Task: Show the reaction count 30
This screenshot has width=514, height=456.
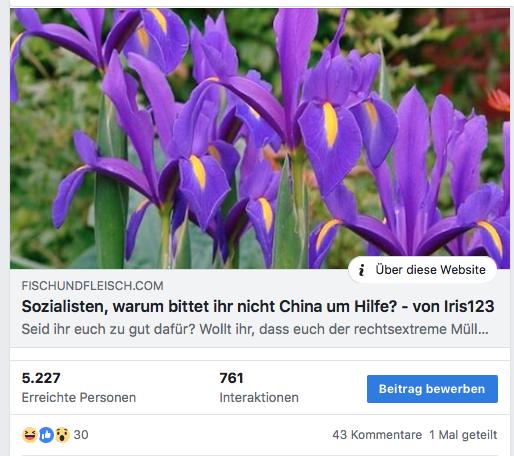Action: coord(81,435)
